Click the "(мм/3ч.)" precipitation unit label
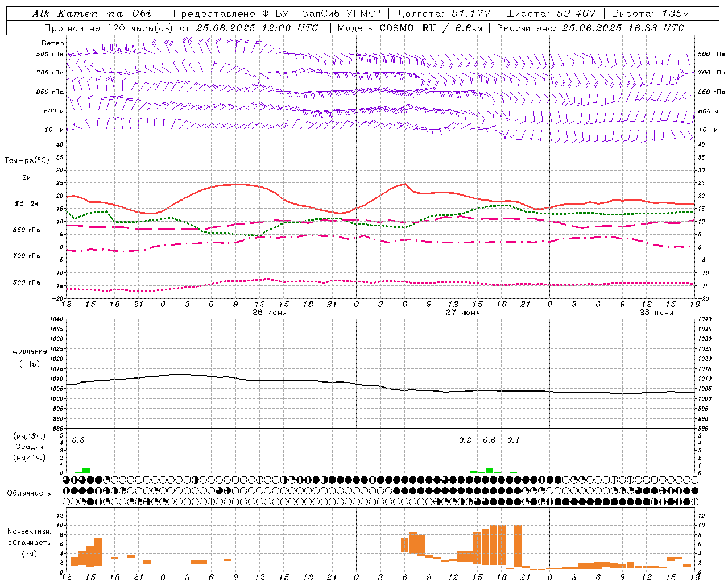This screenshot has width=728, height=582. pyautogui.click(x=29, y=436)
